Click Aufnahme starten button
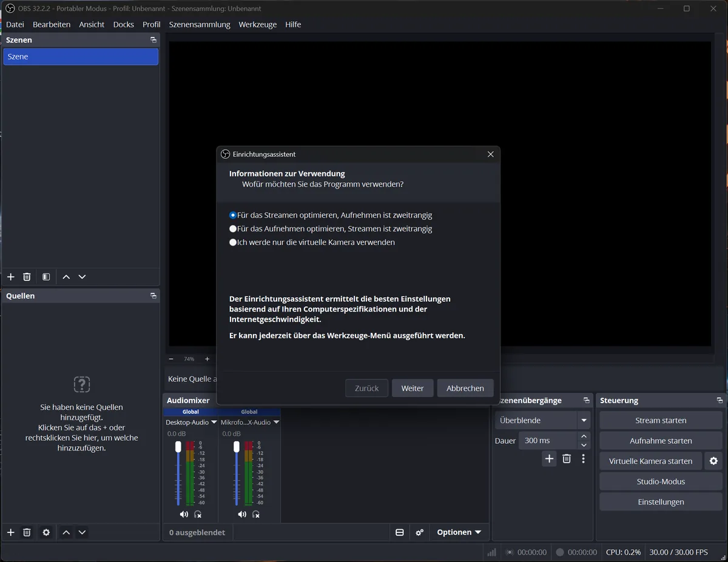Screen dimensions: 728x562 point(661,441)
